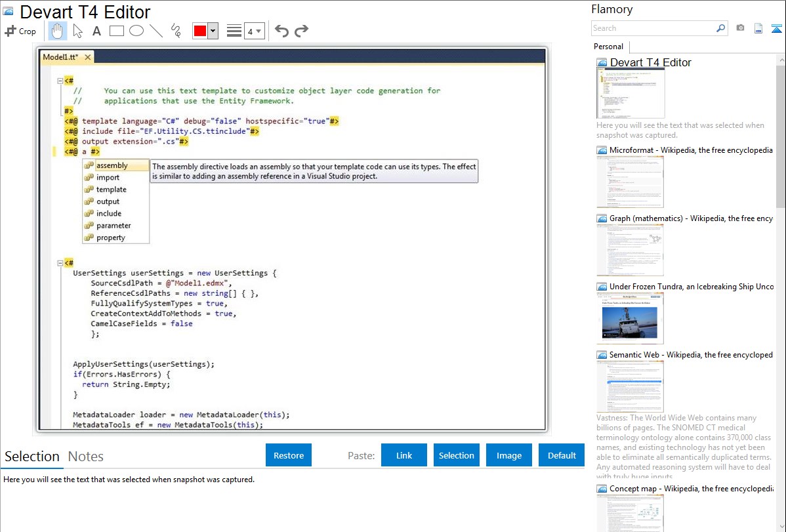Pick the rectangle shape tool

tap(116, 31)
